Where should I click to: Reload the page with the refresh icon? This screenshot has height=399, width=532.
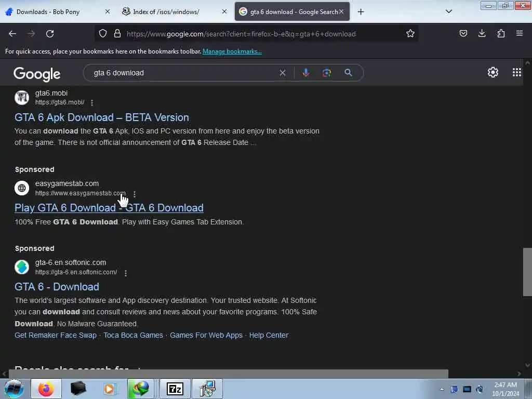50,34
